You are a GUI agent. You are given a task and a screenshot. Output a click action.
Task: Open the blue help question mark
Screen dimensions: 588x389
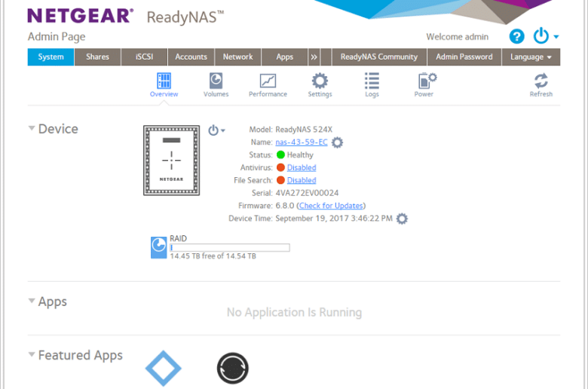pos(516,36)
